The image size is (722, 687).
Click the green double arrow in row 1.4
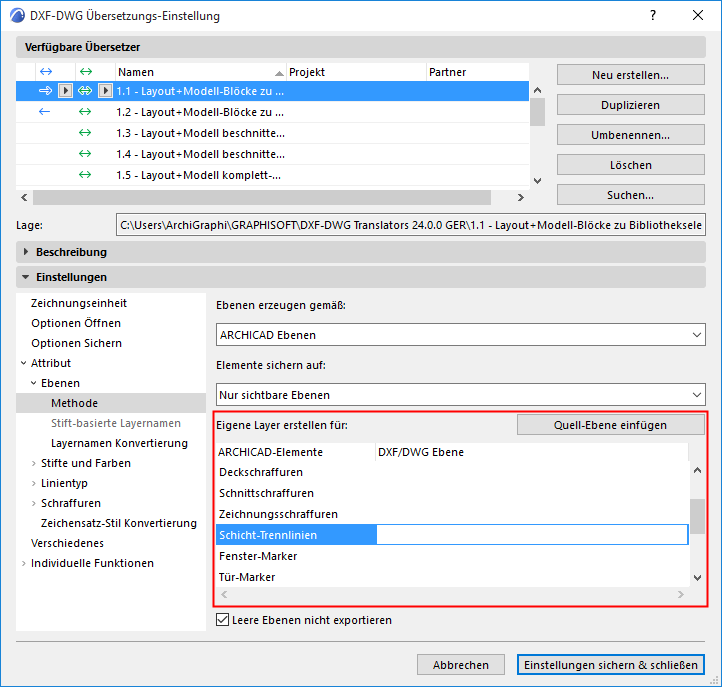pos(85,153)
